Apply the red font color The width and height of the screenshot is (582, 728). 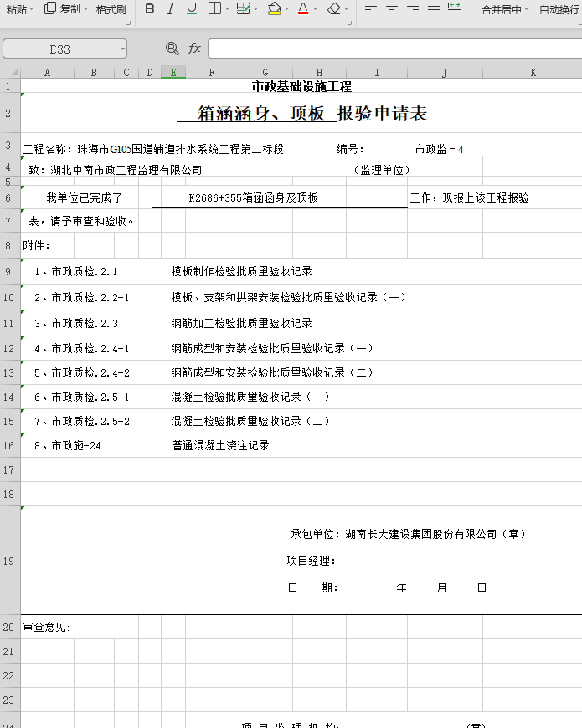(303, 9)
